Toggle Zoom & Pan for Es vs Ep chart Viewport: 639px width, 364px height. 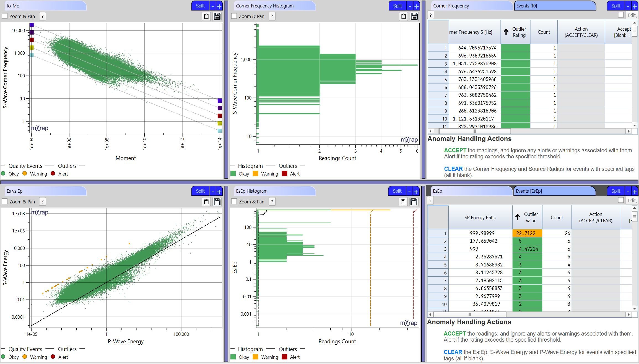point(4,201)
